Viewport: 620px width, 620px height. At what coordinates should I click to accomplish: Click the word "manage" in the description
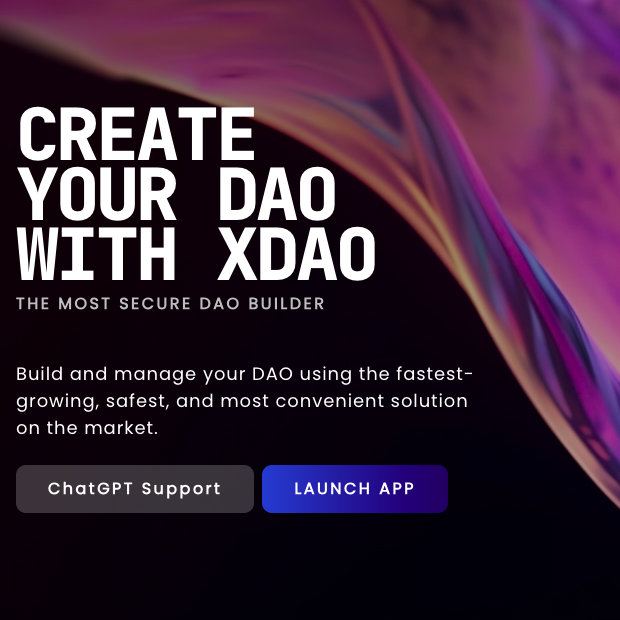tap(155, 375)
